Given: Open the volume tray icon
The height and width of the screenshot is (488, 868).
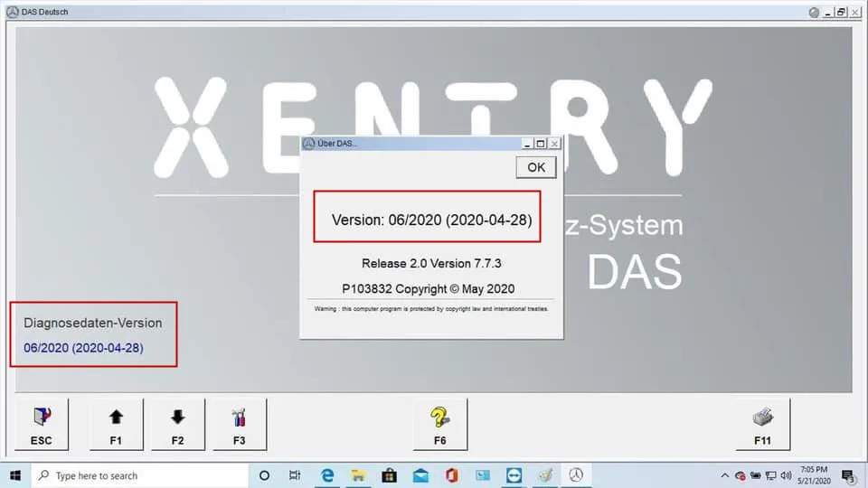Looking at the screenshot, I should pyautogui.click(x=786, y=476).
